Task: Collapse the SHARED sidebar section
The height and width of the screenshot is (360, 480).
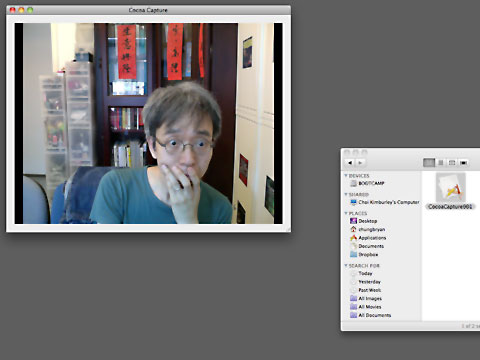Action: click(346, 194)
